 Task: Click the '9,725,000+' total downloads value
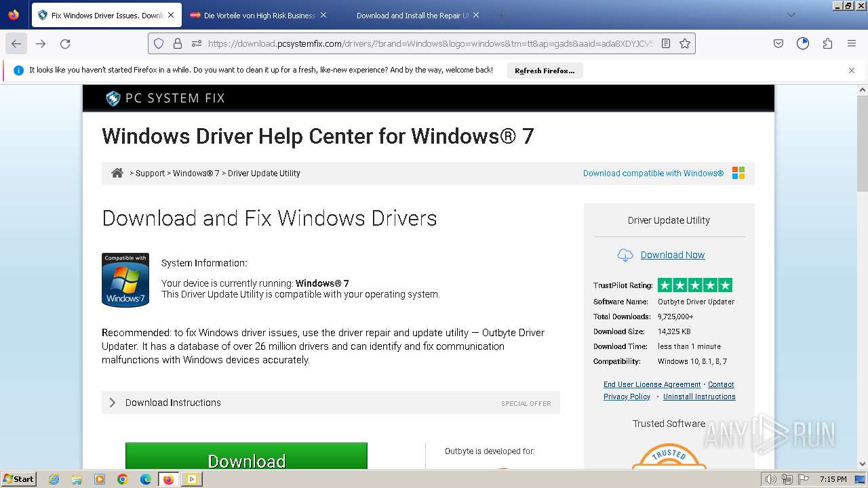pyautogui.click(x=675, y=317)
